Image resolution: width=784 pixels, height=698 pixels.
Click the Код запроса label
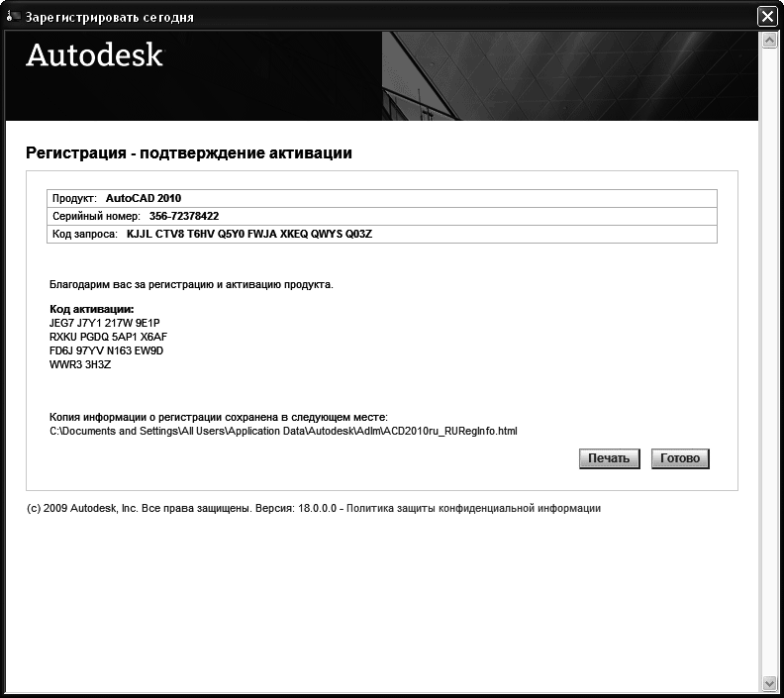[x=84, y=234]
